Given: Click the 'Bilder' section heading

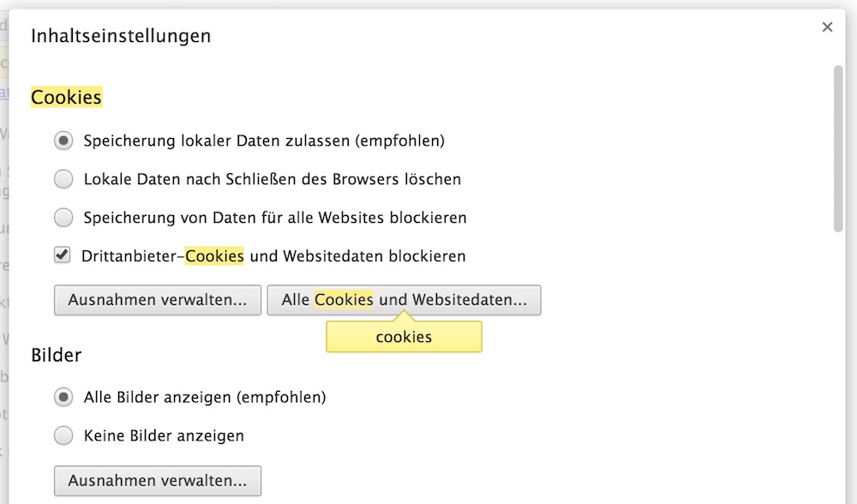Looking at the screenshot, I should [56, 355].
